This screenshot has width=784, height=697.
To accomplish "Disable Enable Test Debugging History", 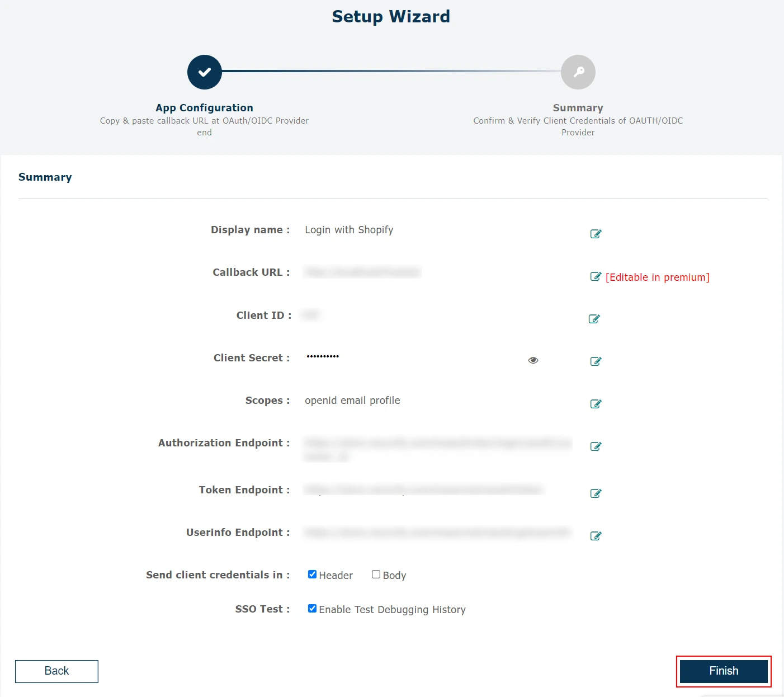I will click(x=312, y=608).
